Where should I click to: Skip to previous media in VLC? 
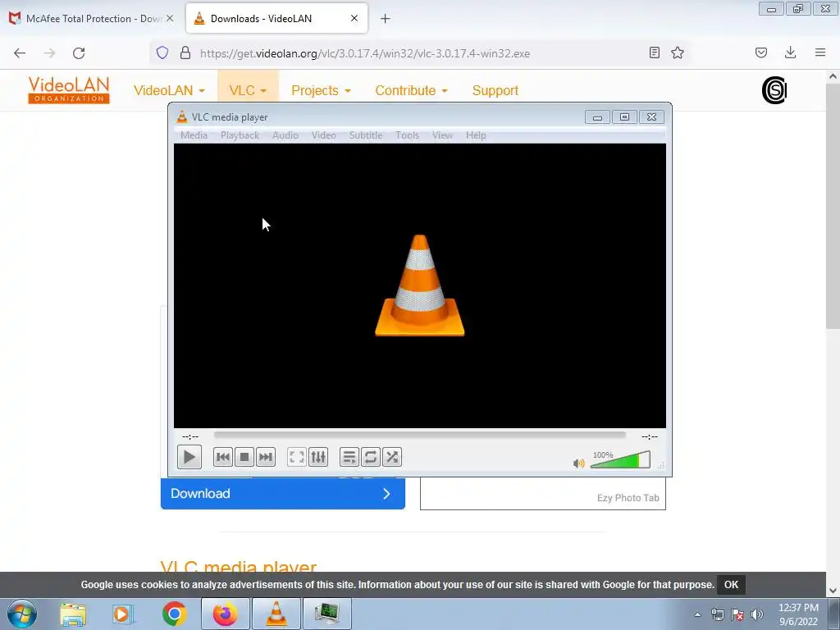223,457
